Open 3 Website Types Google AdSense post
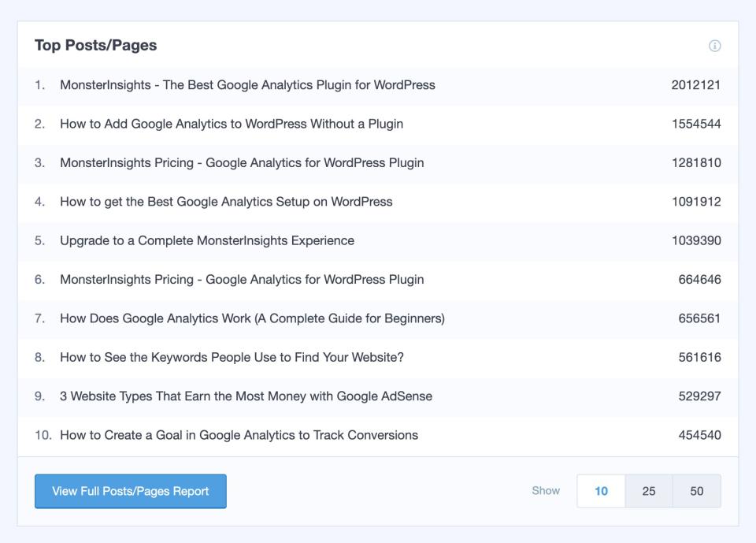756x543 pixels. click(246, 396)
